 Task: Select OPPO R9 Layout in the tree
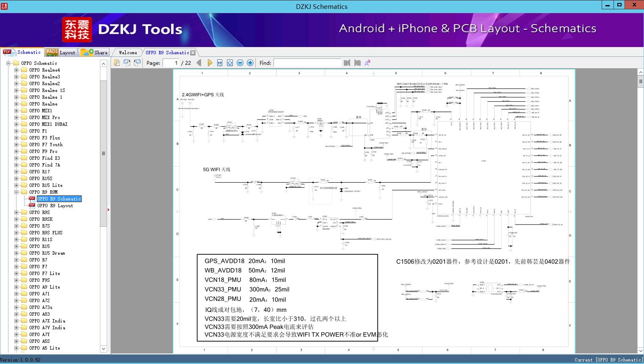point(55,206)
